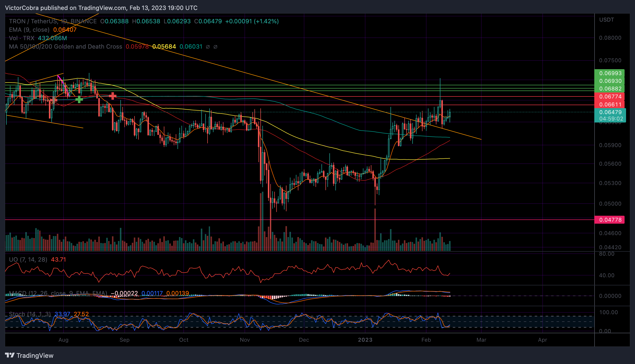The width and height of the screenshot is (635, 364).
Task: Click the volume value 432.086M
Action: click(x=53, y=38)
